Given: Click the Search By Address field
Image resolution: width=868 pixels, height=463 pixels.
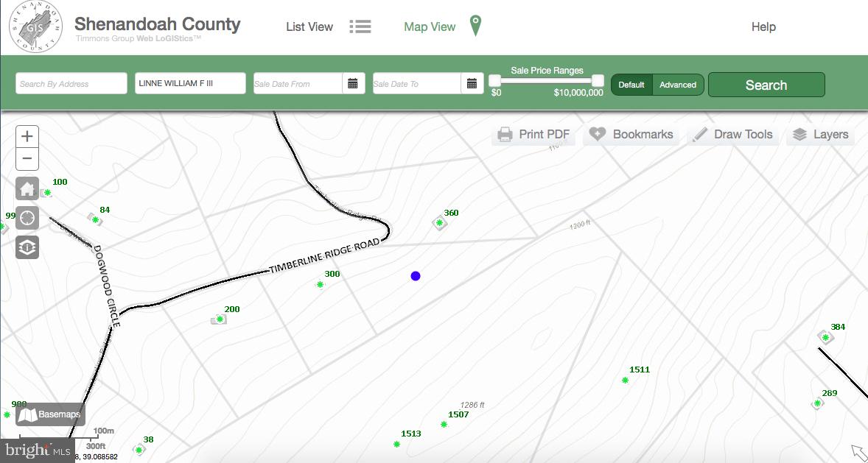Looking at the screenshot, I should (71, 83).
